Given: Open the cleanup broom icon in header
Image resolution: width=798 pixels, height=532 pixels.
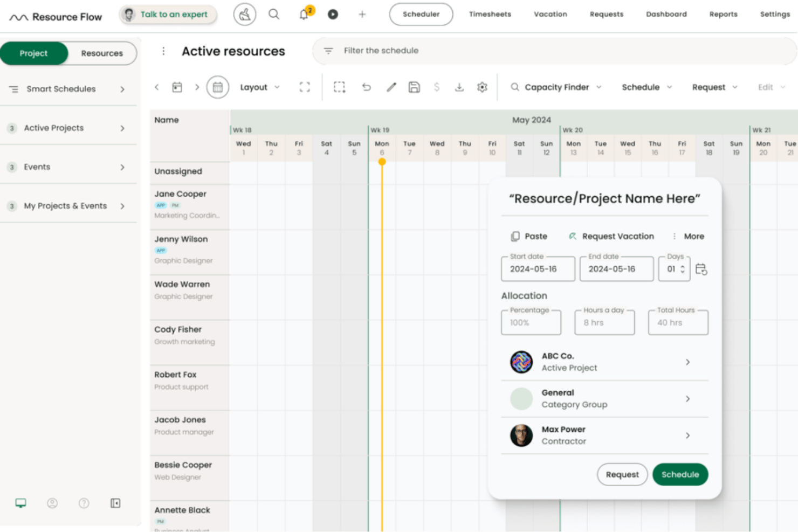Looking at the screenshot, I should 245,15.
